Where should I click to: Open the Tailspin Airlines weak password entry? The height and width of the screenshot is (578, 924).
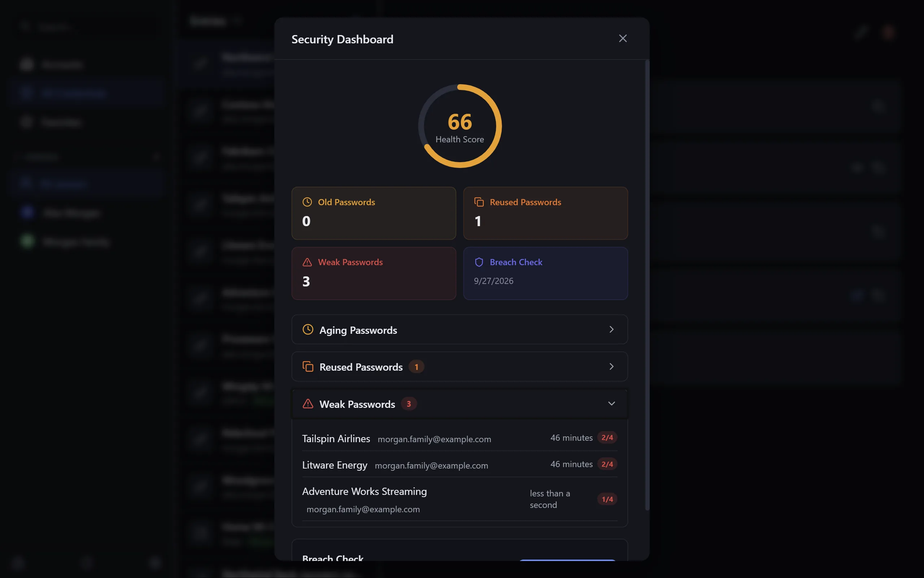coord(460,438)
